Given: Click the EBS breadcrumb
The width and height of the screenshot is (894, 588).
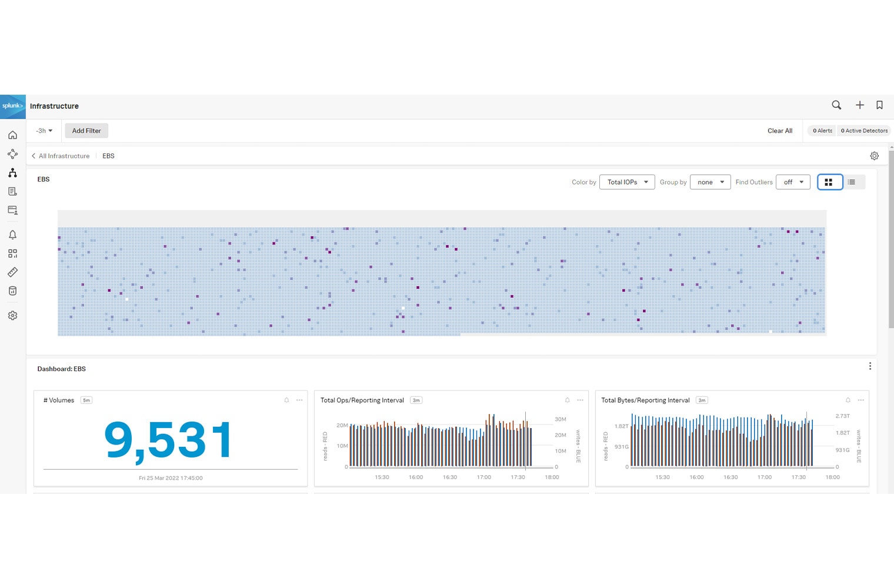Looking at the screenshot, I should point(108,156).
